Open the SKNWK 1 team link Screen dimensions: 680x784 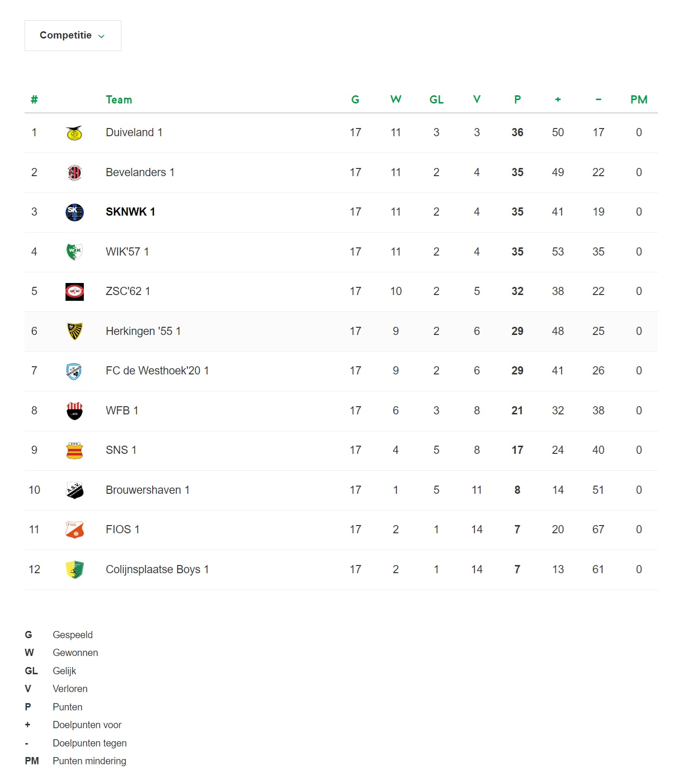click(x=130, y=212)
